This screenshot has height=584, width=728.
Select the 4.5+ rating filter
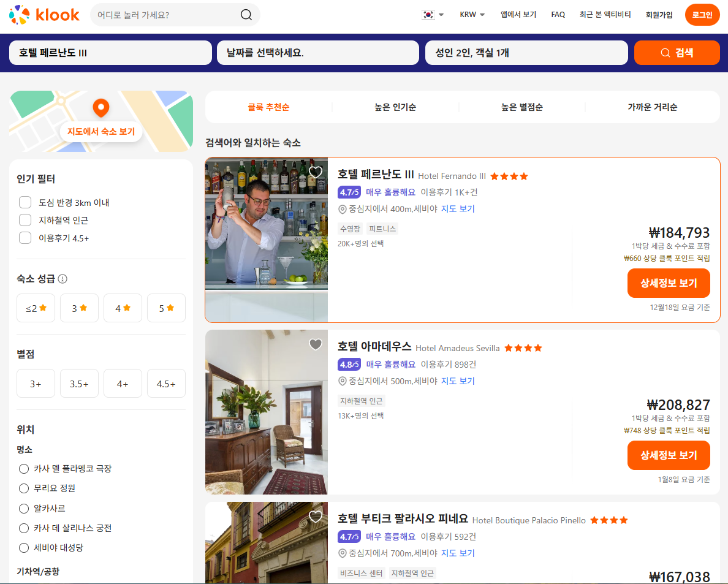click(166, 384)
